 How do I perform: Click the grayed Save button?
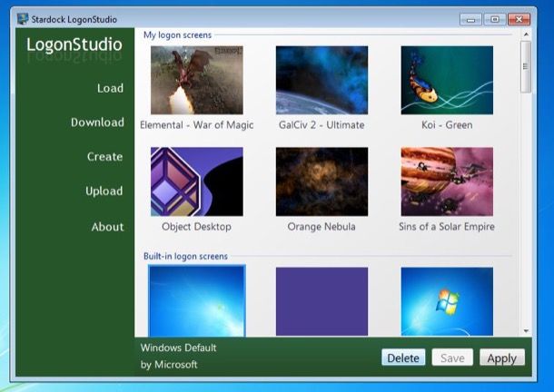(x=452, y=358)
